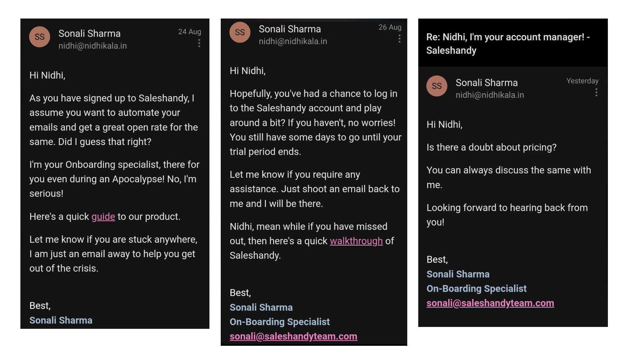Click the 24 Aug date stamp
Image resolution: width=628 pixels, height=364 pixels.
pyautogui.click(x=190, y=32)
